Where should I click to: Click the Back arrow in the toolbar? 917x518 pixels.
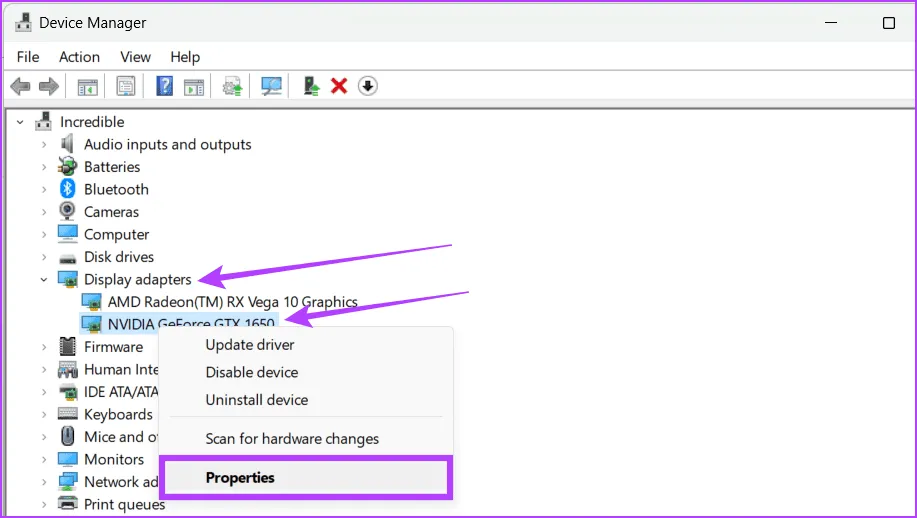pyautogui.click(x=20, y=87)
